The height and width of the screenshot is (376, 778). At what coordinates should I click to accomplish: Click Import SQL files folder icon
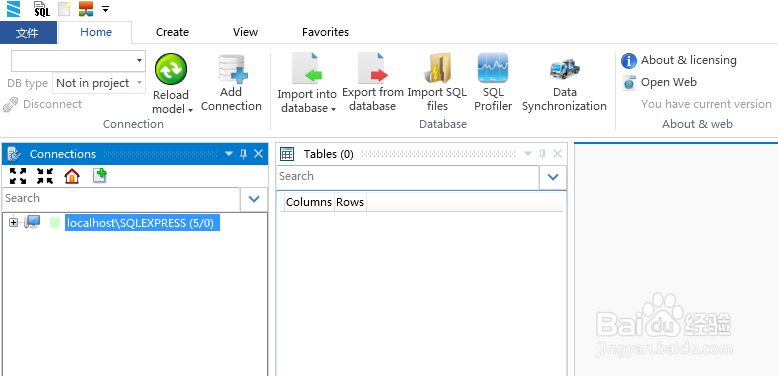437,68
